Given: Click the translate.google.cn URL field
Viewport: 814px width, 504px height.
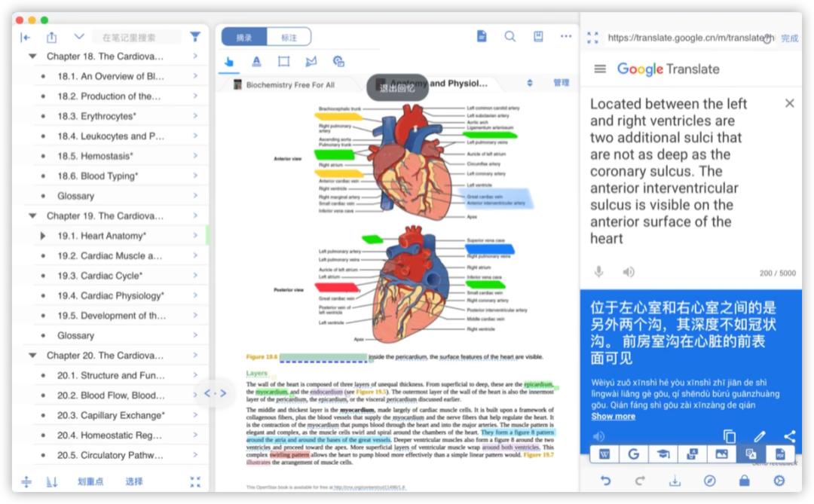Looking at the screenshot, I should pyautogui.click(x=690, y=38).
